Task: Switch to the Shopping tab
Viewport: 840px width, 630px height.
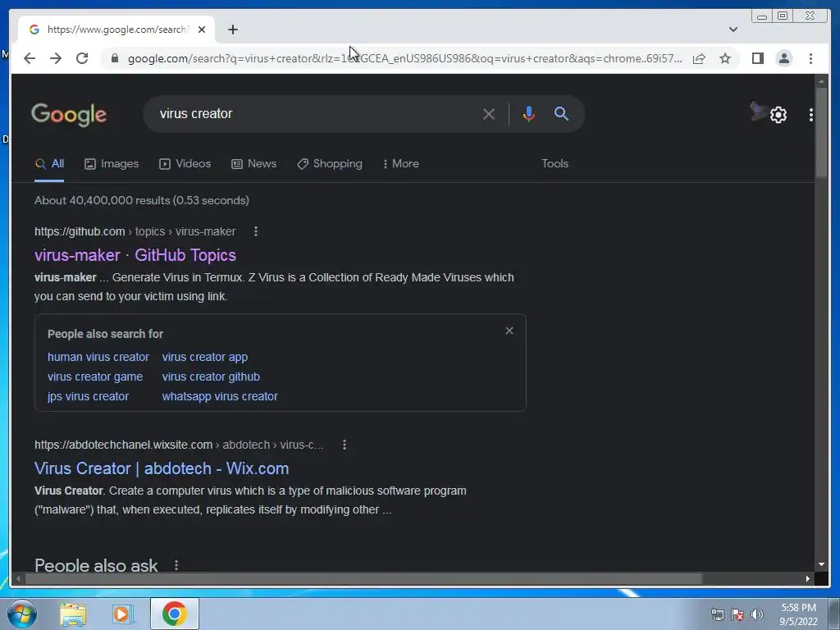Action: coord(330,164)
